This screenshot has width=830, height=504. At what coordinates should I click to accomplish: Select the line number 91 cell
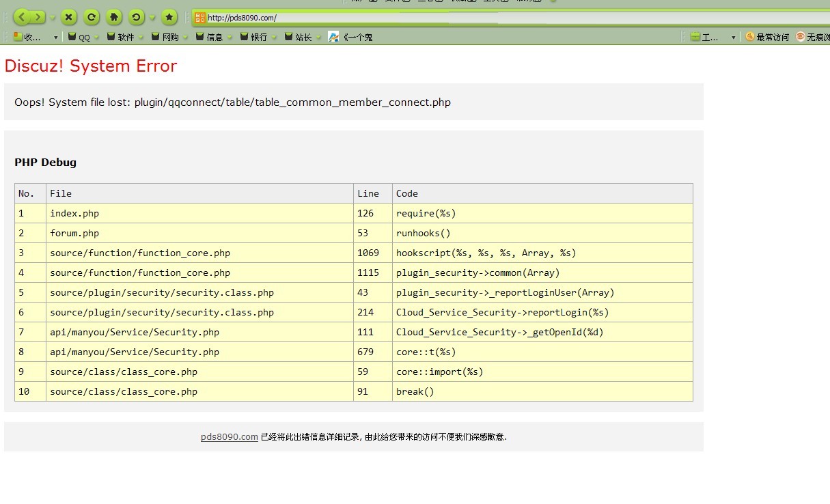[373, 391]
